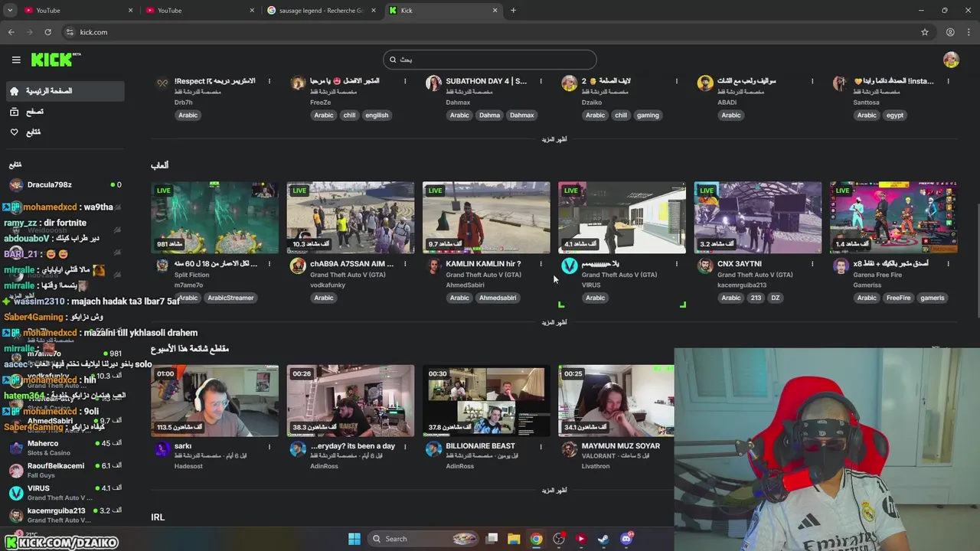
Task: Open Steam from the taskbar
Action: coord(603,539)
